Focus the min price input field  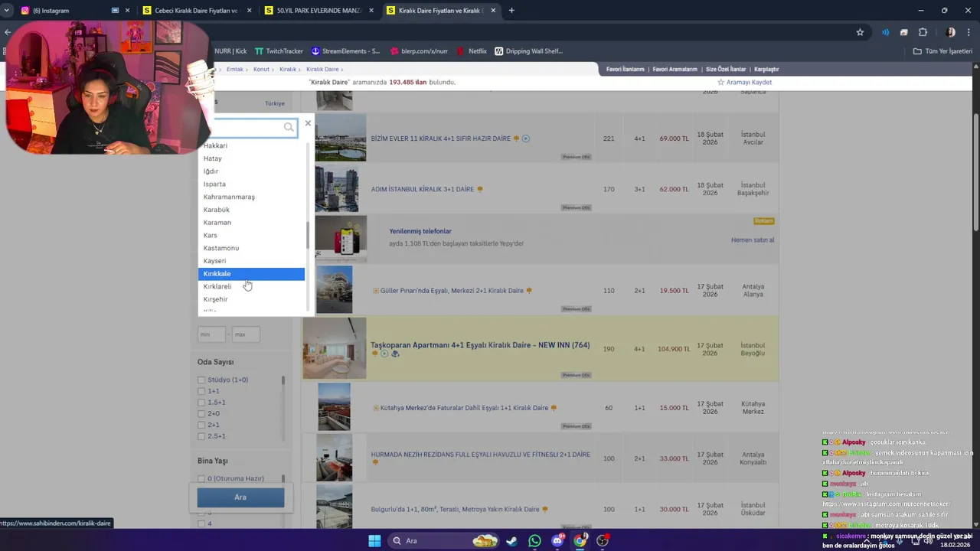click(x=211, y=334)
